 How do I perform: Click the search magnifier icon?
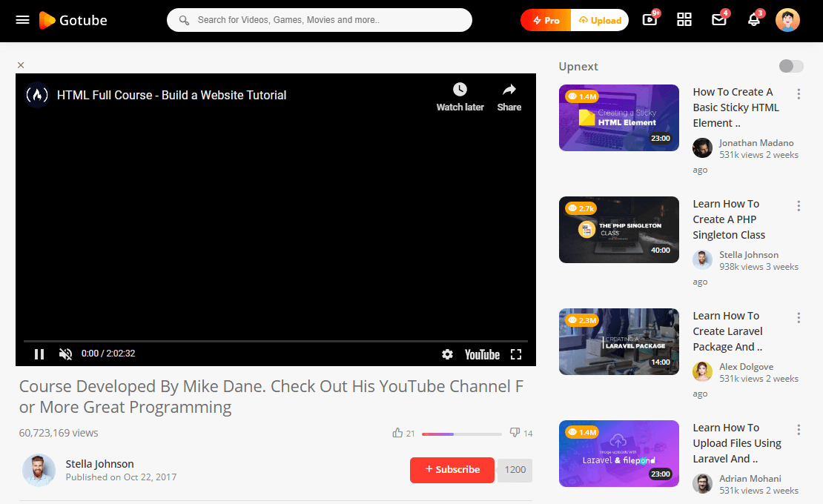point(184,20)
